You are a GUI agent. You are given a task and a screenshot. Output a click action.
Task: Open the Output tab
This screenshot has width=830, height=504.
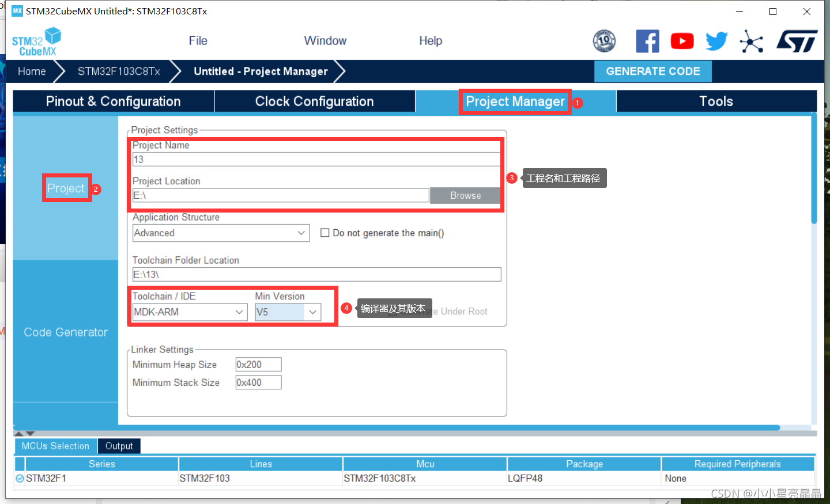[x=119, y=446]
